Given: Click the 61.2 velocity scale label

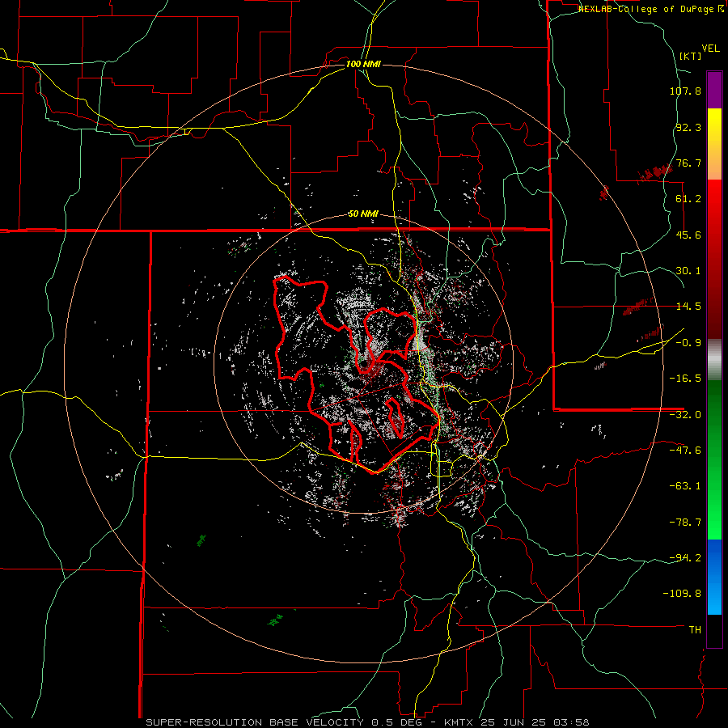Looking at the screenshot, I should click(x=688, y=199).
